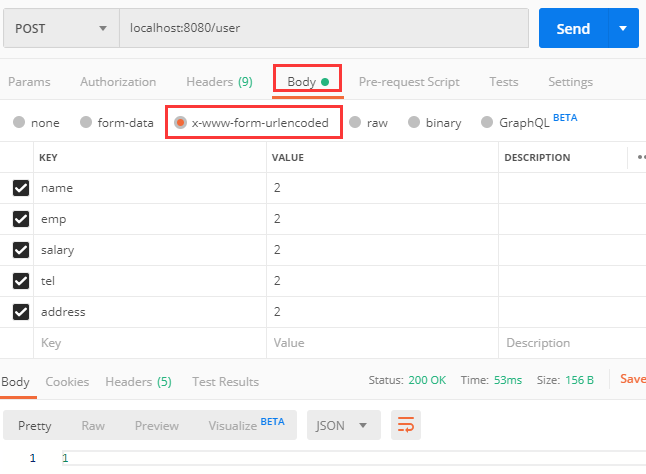This screenshot has height=474, width=646.
Task: Open the Pre-request Script tab
Action: 409,82
